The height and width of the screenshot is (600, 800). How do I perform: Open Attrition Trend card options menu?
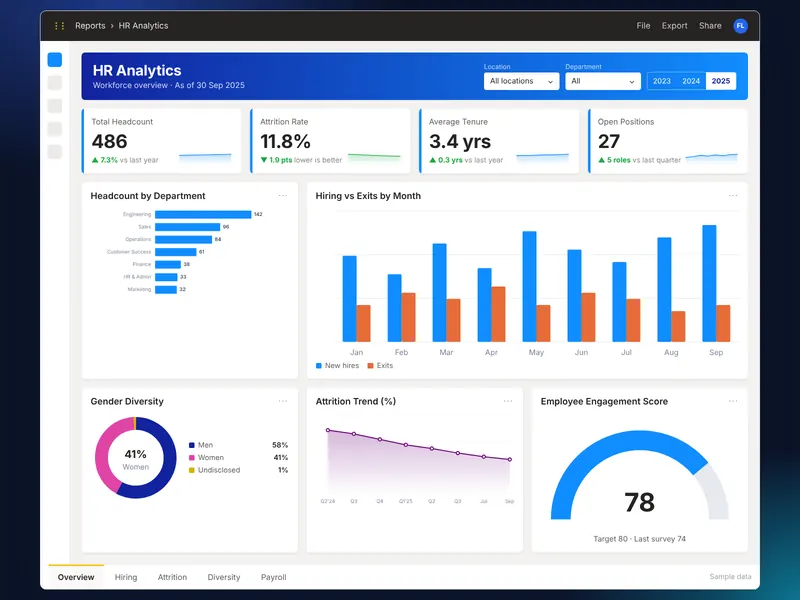(x=508, y=401)
